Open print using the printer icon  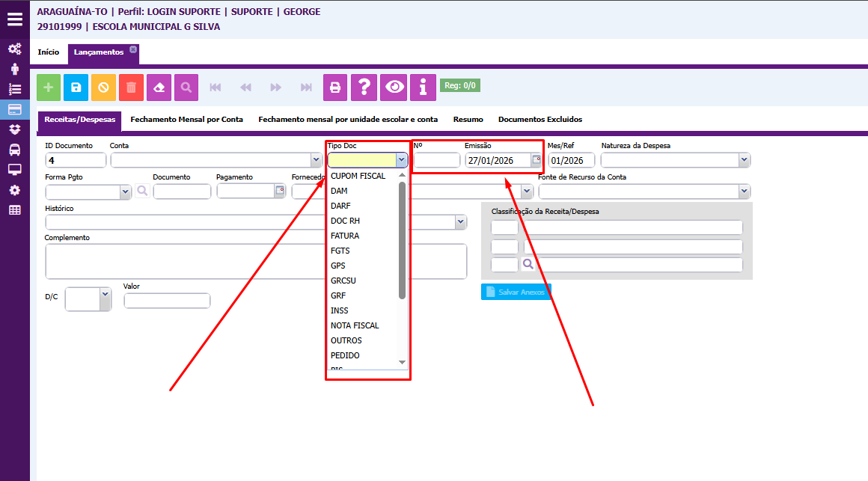tap(335, 88)
